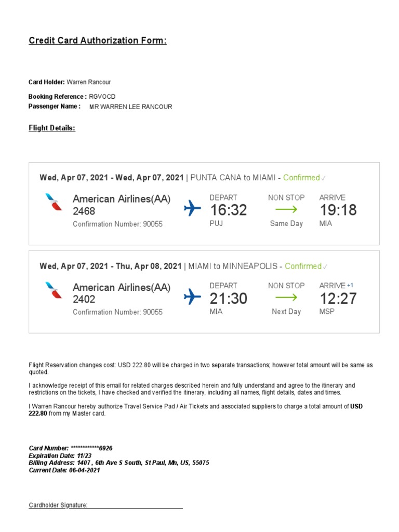This screenshot has height=532, width=399.
Task: Click the blue airplane icon beside 21:30 departure
Action: [193, 297]
